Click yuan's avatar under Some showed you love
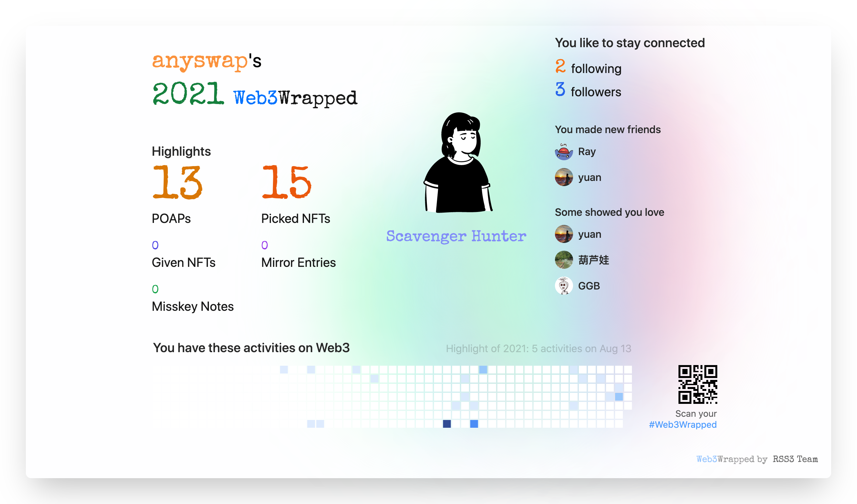Image resolution: width=857 pixels, height=504 pixels. tap(563, 234)
